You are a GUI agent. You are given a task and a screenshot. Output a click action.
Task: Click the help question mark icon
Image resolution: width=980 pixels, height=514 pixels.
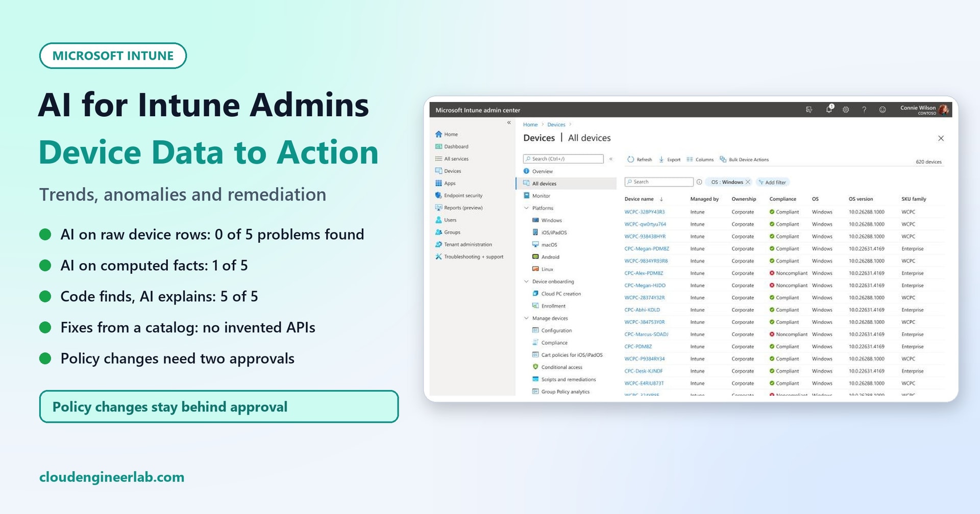pyautogui.click(x=864, y=110)
